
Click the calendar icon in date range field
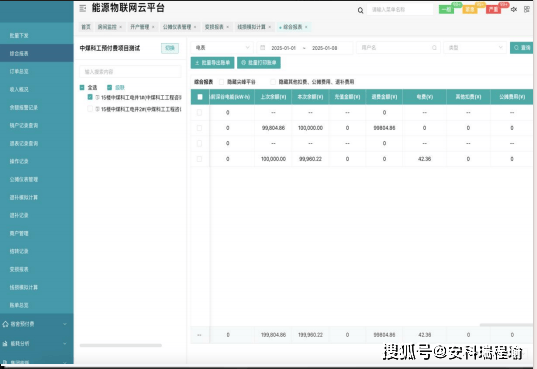point(263,48)
